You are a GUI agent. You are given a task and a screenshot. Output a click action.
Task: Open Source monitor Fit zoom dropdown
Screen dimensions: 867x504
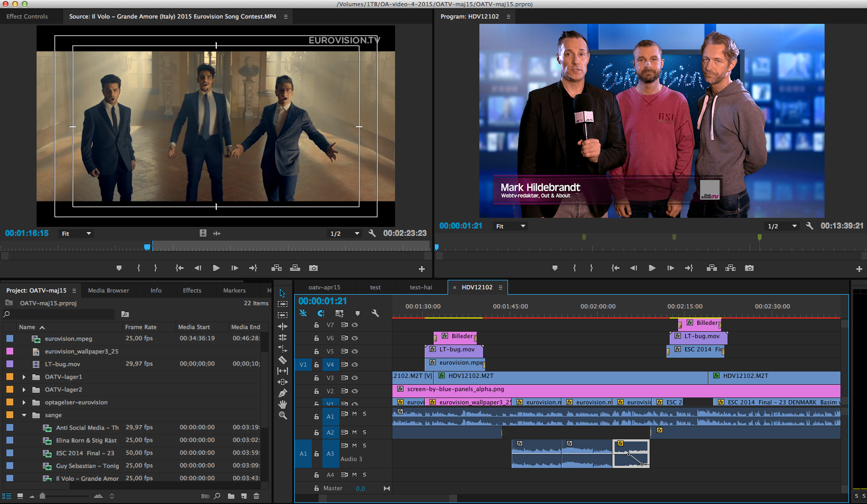point(76,234)
